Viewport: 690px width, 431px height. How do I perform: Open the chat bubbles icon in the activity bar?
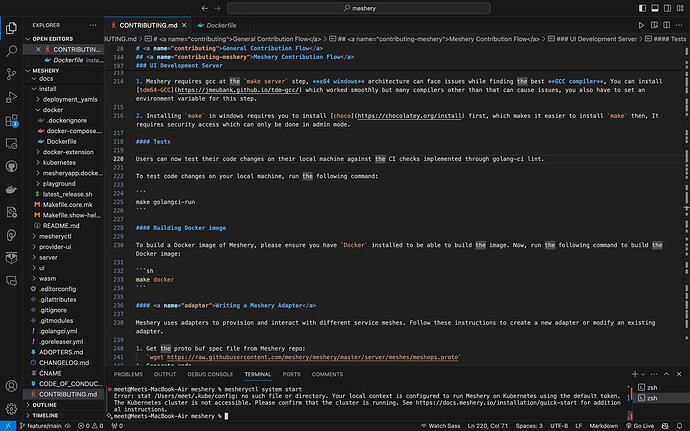pyautogui.click(x=11, y=281)
